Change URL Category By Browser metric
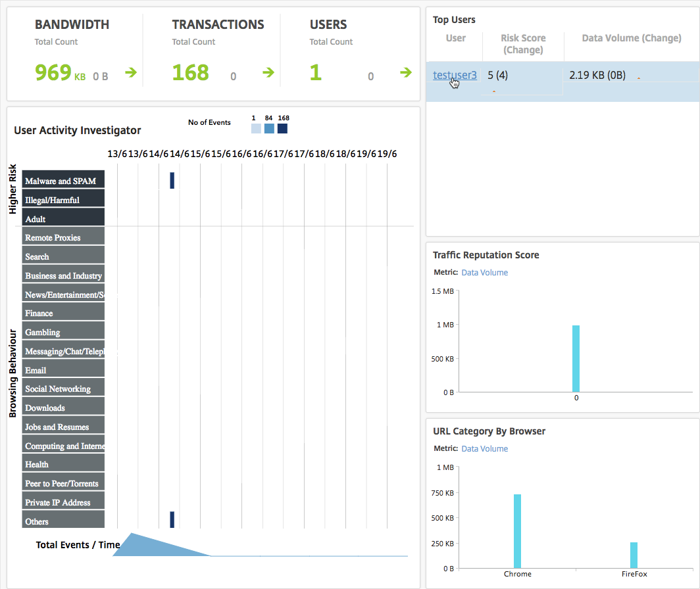700x589 pixels. click(x=484, y=448)
